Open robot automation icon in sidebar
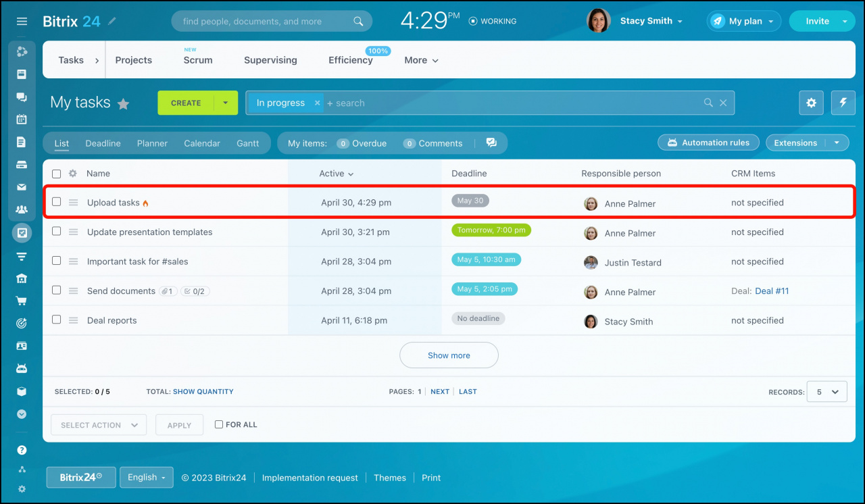The width and height of the screenshot is (865, 504). coord(22,369)
